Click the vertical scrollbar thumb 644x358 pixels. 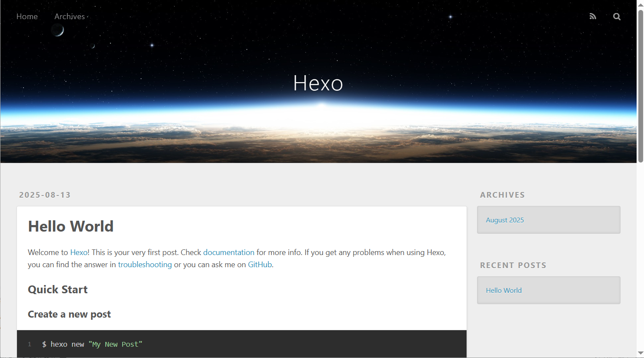tap(640, 86)
